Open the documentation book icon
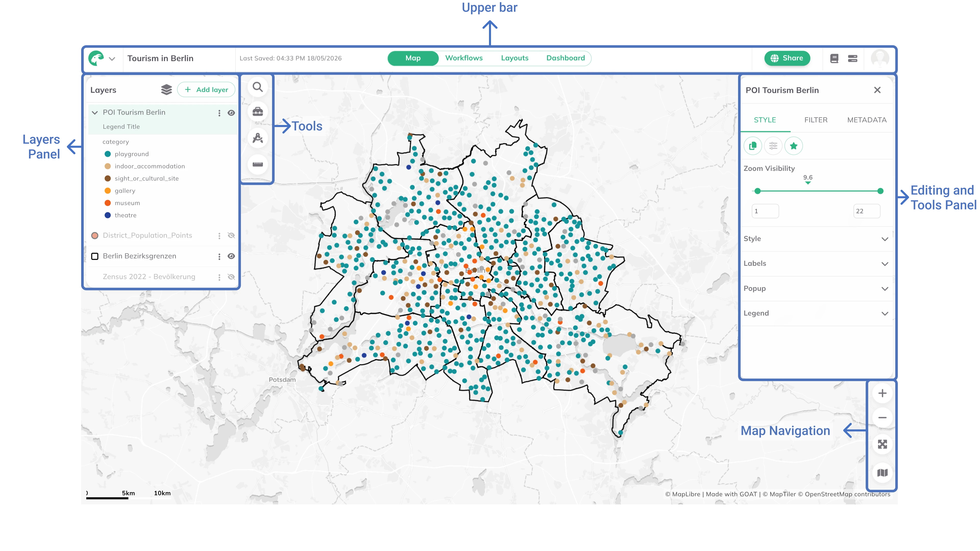 834,59
